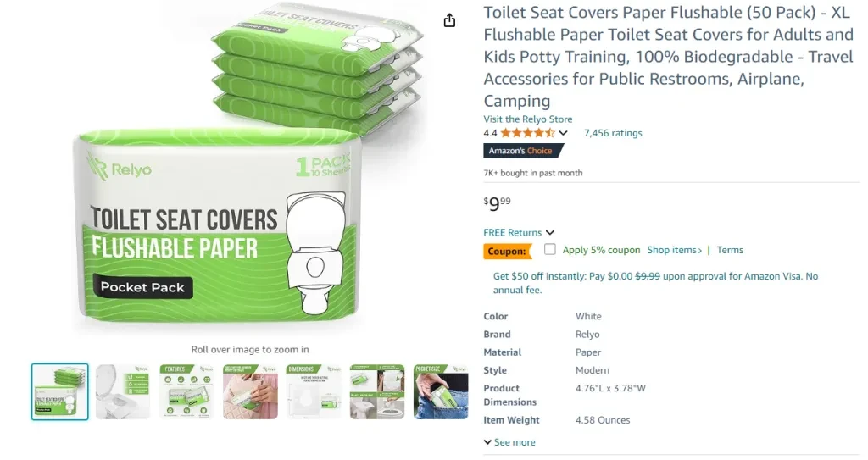Select thumbnail with pink handbag
Image resolution: width=868 pixels, height=460 pixels.
[x=250, y=391]
